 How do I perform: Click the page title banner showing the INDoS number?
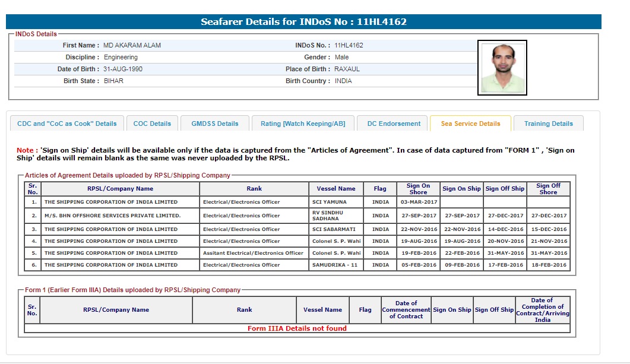(303, 22)
